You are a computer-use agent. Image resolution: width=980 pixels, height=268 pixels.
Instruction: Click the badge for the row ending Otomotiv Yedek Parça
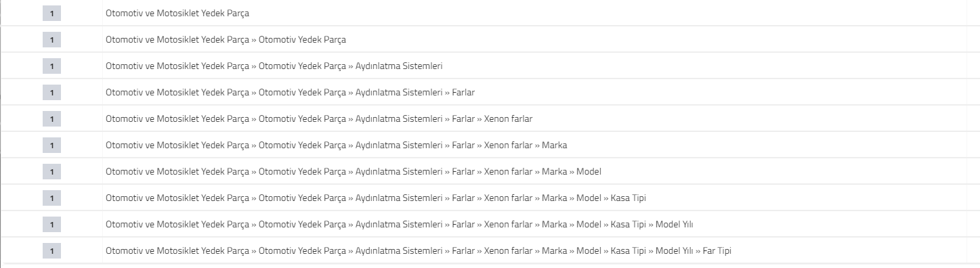51,39
